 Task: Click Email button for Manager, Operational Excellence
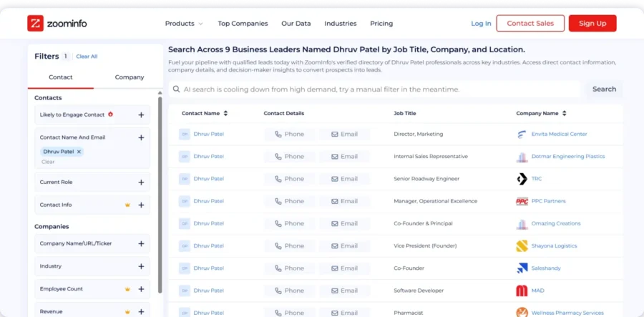pos(345,201)
